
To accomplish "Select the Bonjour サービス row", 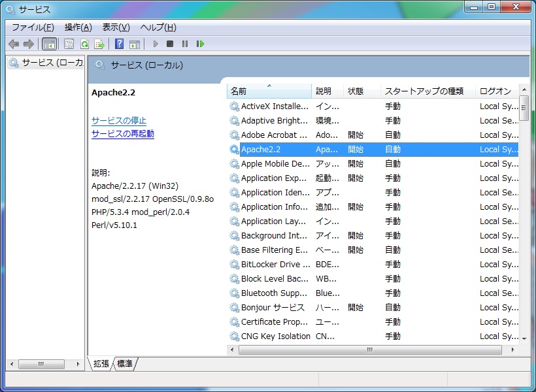I will click(273, 308).
